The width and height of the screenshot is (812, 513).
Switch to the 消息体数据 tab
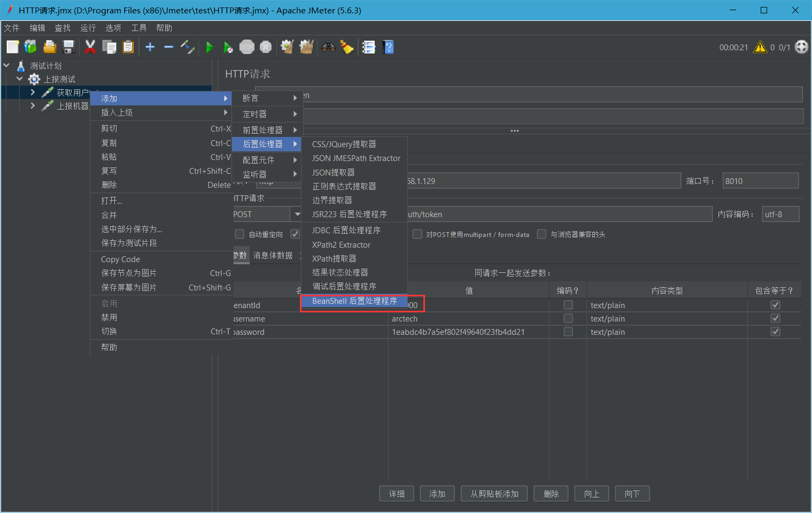click(273, 255)
